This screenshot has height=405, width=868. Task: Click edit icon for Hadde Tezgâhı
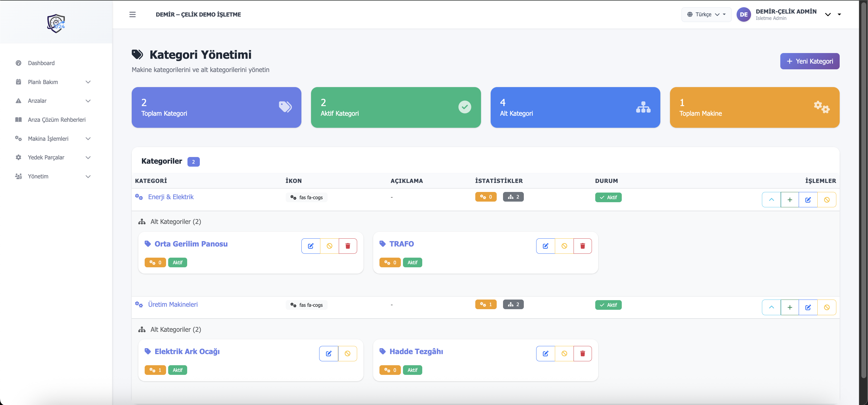pos(545,353)
